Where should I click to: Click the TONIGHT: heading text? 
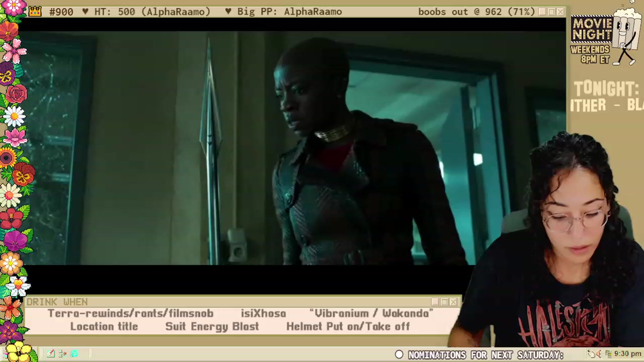click(606, 89)
